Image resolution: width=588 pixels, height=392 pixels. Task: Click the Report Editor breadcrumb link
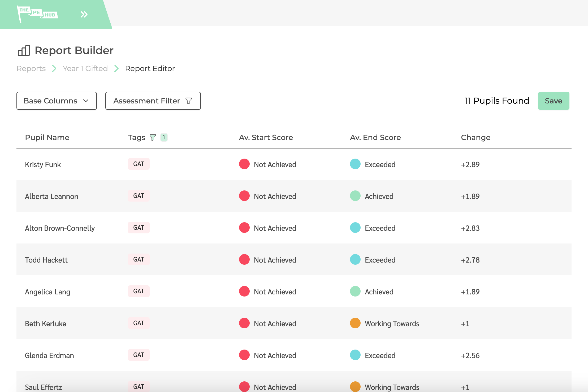click(150, 68)
